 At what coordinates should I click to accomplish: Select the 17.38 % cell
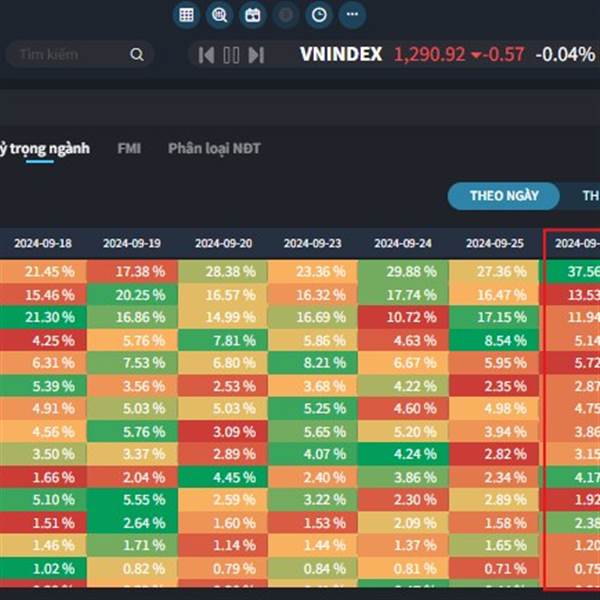132,272
